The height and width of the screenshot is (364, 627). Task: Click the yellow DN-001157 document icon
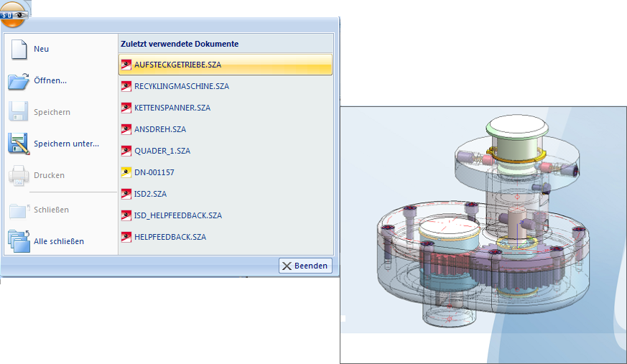(x=126, y=172)
